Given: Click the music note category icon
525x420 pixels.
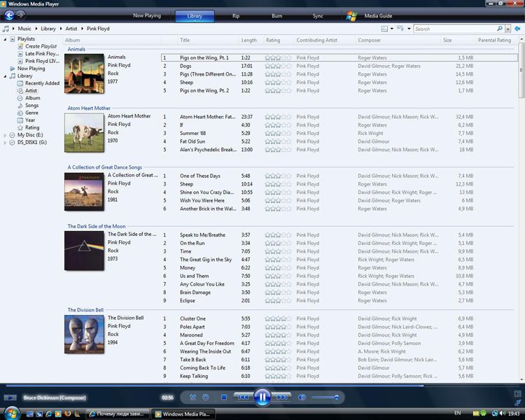Looking at the screenshot, I should [x=6, y=29].
